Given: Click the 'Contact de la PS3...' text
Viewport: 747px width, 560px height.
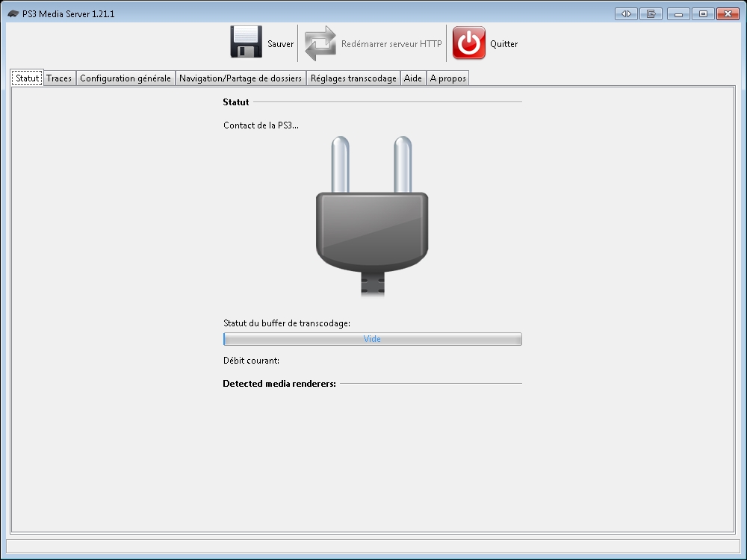Looking at the screenshot, I should click(x=261, y=125).
